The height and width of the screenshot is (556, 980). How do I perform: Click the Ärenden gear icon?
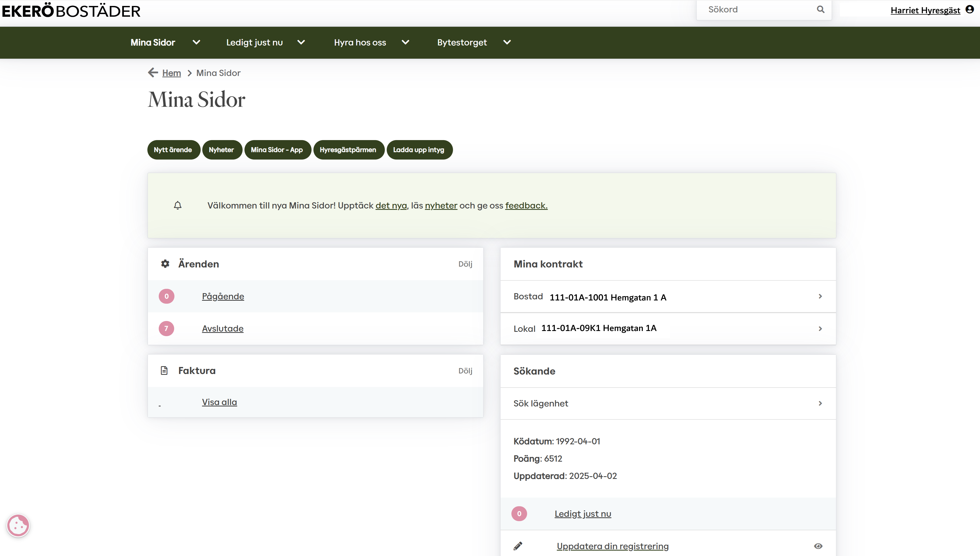(x=165, y=264)
